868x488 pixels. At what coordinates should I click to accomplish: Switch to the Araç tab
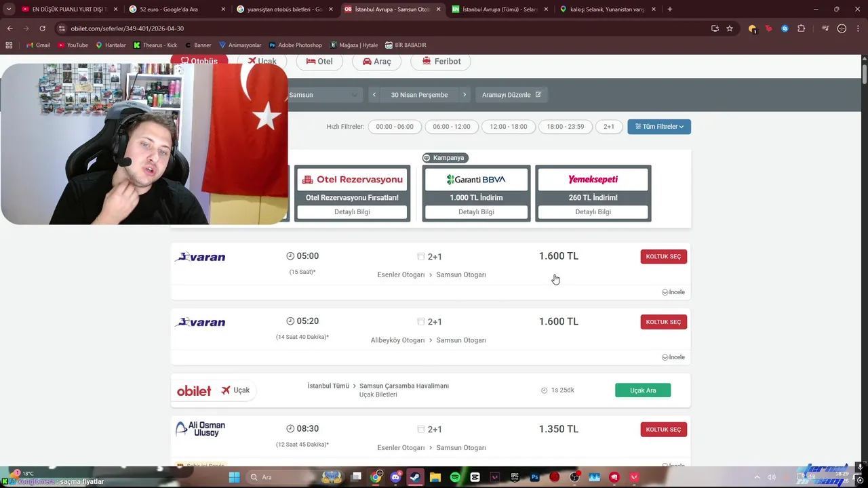[377, 61]
